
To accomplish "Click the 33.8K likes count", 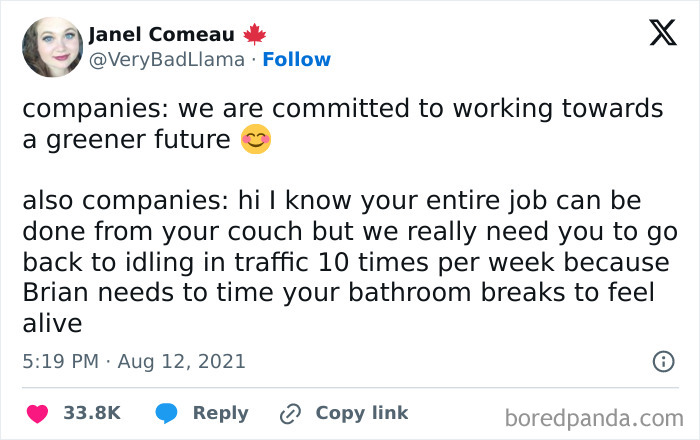I will click(92, 413).
